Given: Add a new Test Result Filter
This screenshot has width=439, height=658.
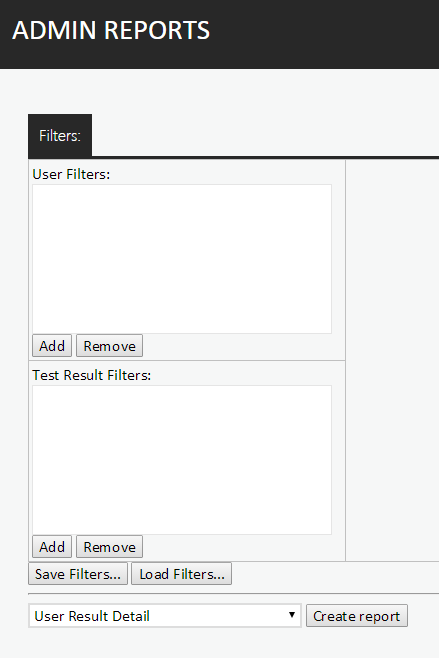Looking at the screenshot, I should coord(52,547).
